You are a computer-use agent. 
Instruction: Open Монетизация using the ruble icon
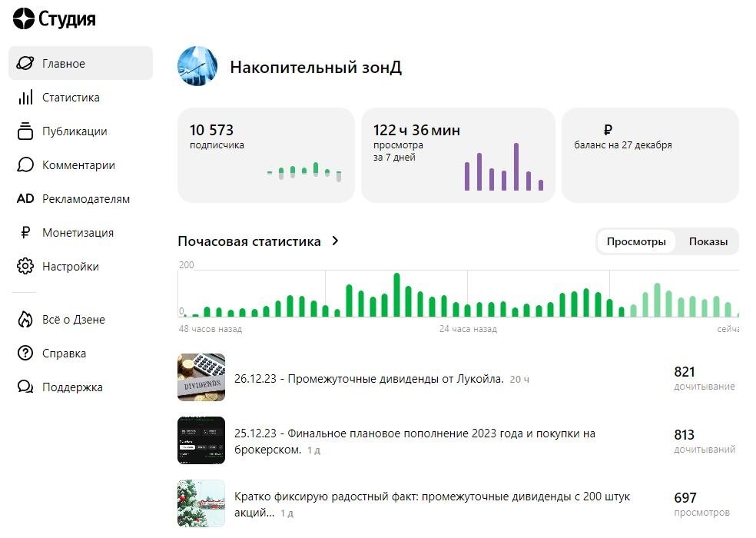point(26,232)
